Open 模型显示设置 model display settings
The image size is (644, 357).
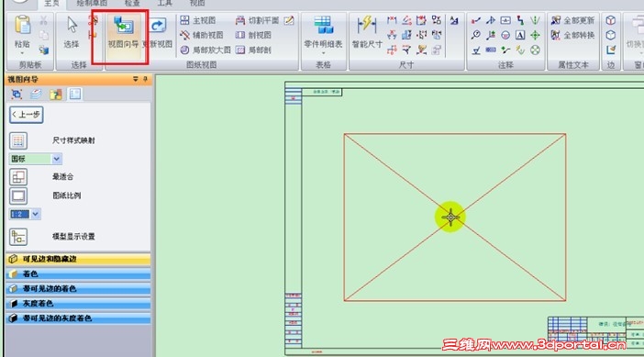pos(18,237)
